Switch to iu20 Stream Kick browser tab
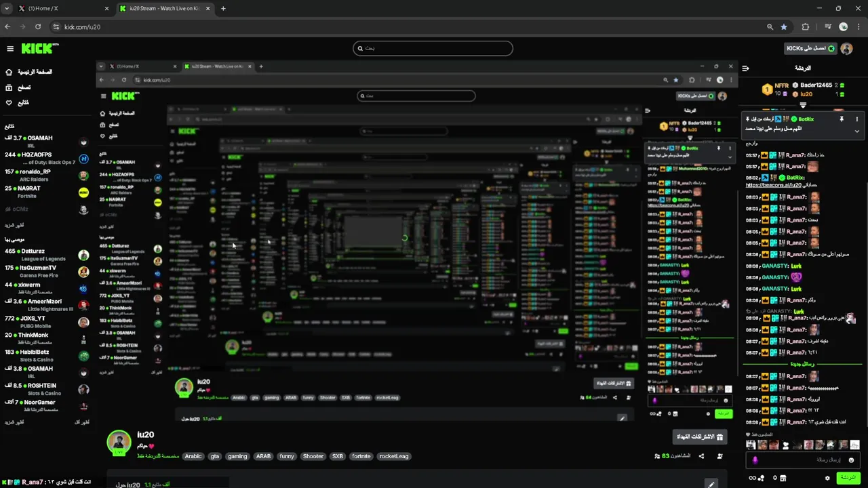Viewport: 868px width, 488px height. (163, 8)
